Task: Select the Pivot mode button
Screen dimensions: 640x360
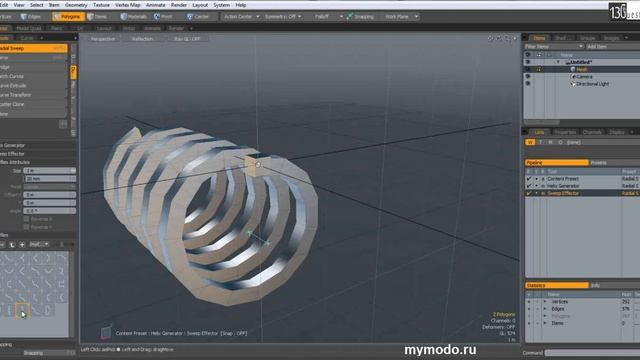Action: 163,17
